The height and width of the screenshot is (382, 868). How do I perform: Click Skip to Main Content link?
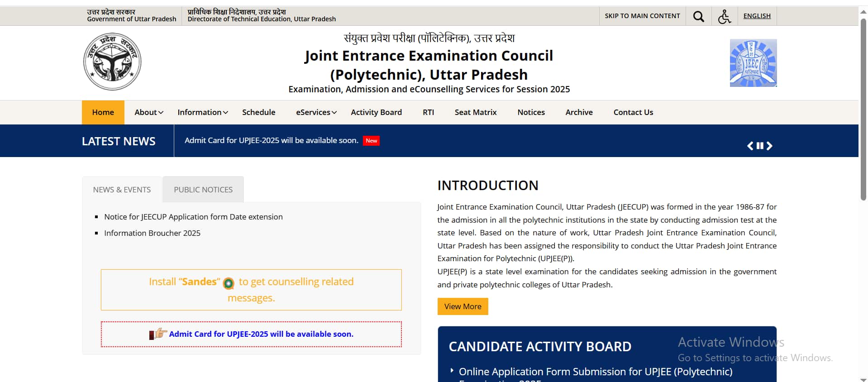pyautogui.click(x=642, y=16)
